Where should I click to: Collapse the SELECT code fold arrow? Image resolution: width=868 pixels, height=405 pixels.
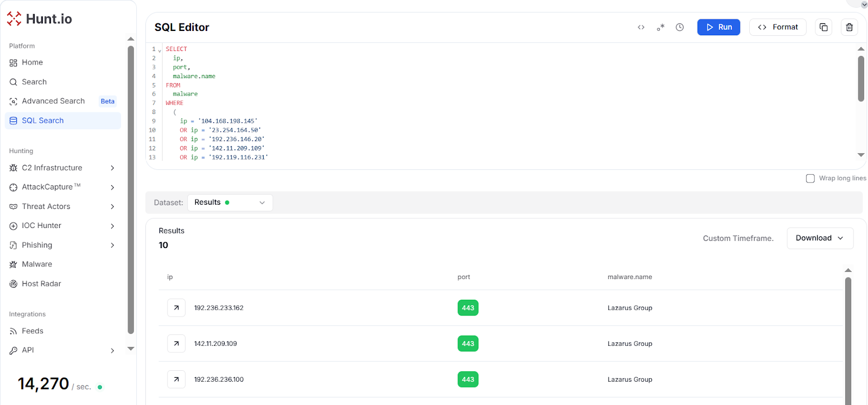159,50
